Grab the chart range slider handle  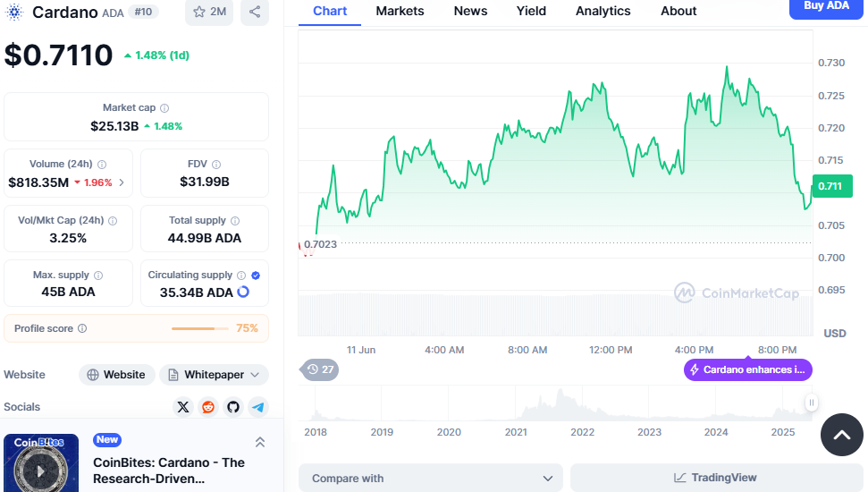click(812, 403)
